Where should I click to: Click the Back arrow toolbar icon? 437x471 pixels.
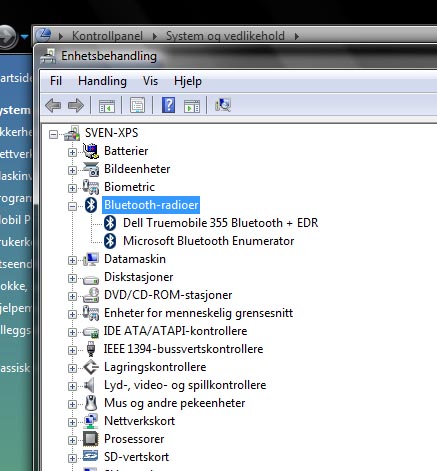tap(53, 106)
